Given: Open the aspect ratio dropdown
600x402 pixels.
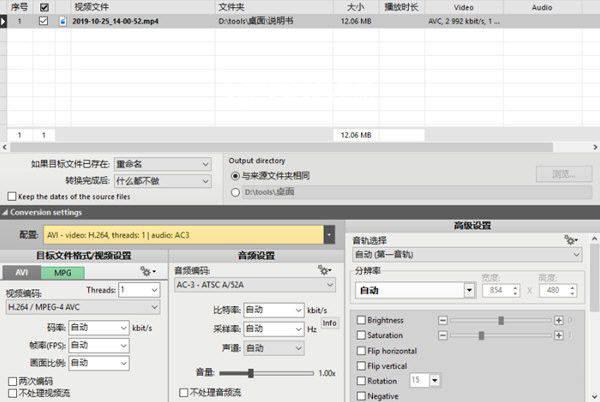Looking at the screenshot, I should [99, 363].
